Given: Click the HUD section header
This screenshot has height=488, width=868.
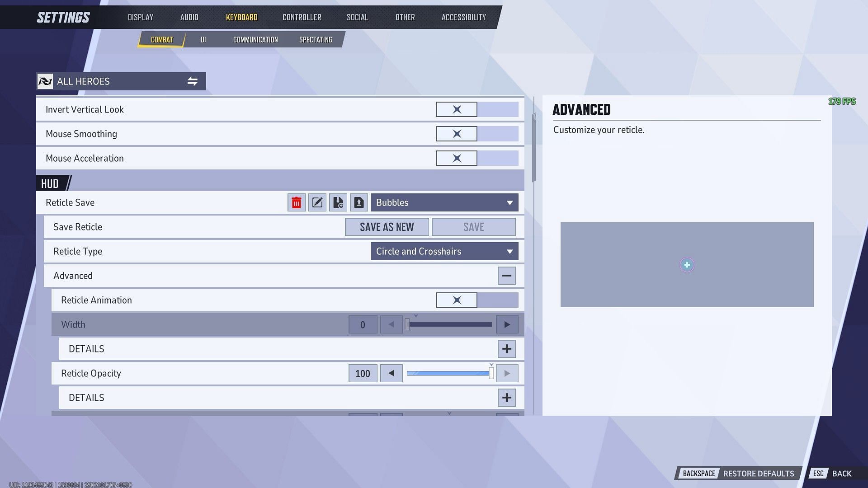Looking at the screenshot, I should (50, 183).
